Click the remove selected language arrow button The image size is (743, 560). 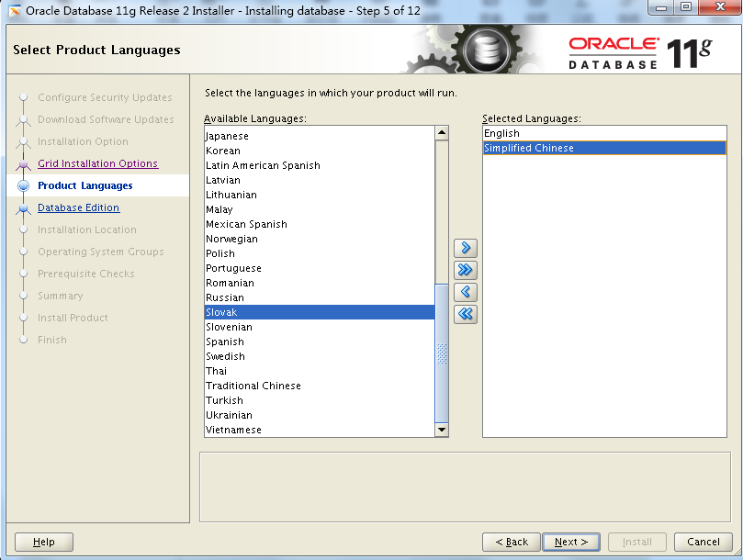coord(466,292)
